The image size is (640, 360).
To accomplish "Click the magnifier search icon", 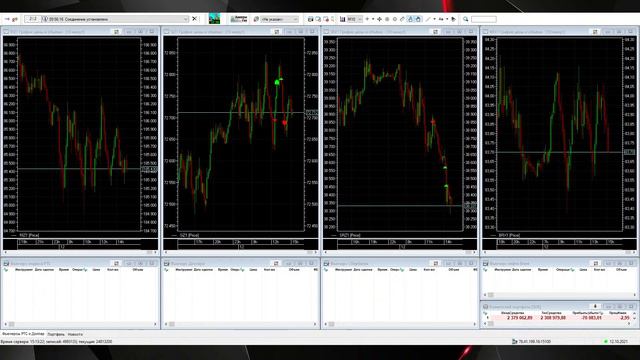I will [465, 19].
